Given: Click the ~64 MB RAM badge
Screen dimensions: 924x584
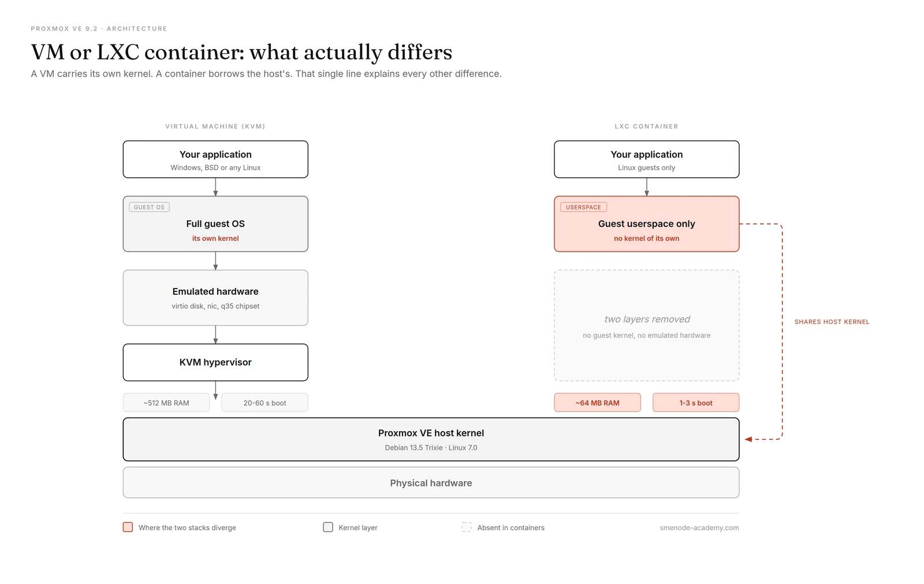Looking at the screenshot, I should (597, 403).
